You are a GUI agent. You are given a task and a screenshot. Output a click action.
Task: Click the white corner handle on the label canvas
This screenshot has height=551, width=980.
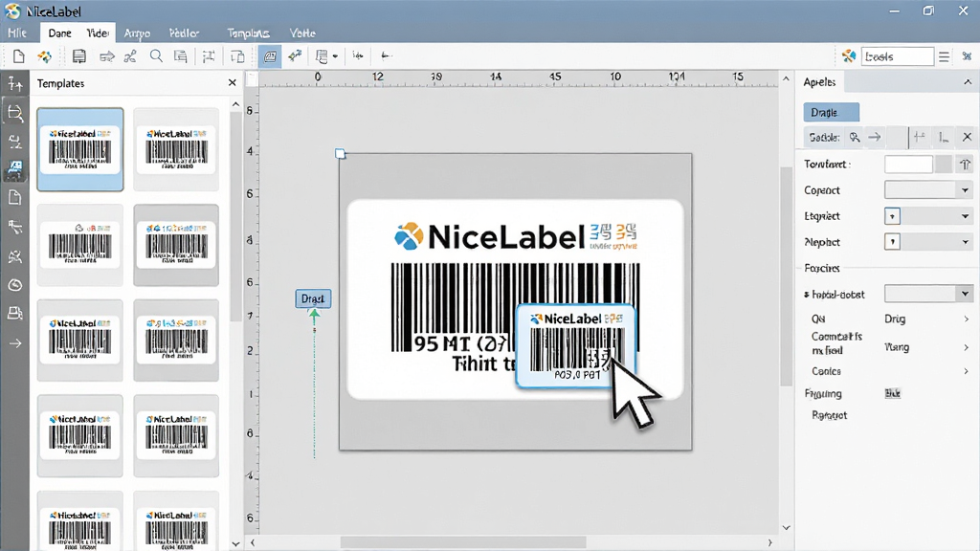click(340, 154)
